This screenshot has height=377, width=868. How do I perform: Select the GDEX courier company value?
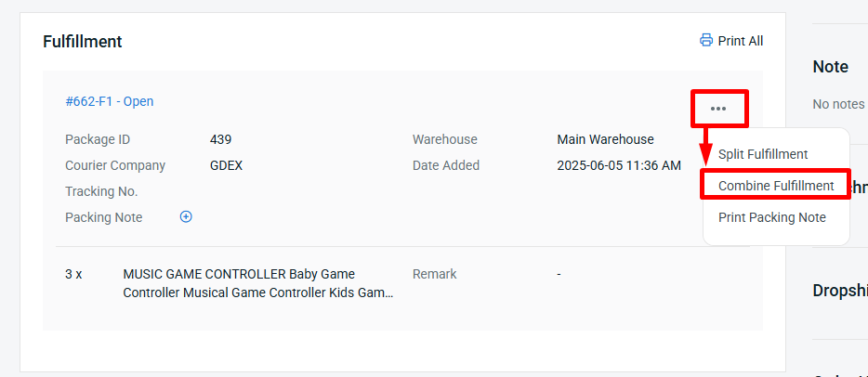[x=226, y=165]
